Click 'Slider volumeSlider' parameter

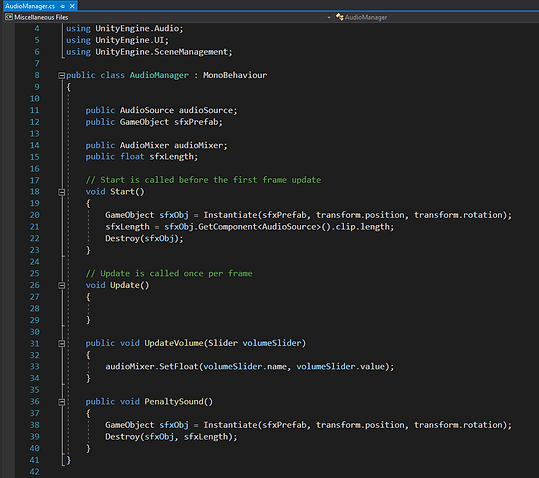(x=255, y=343)
